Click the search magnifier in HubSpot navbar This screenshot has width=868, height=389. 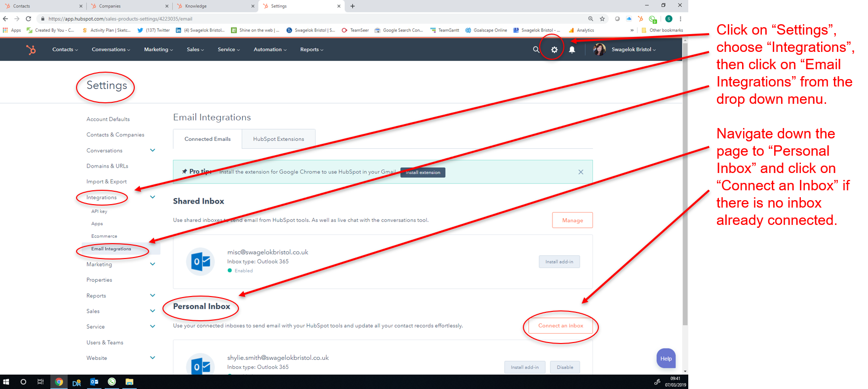tap(536, 49)
